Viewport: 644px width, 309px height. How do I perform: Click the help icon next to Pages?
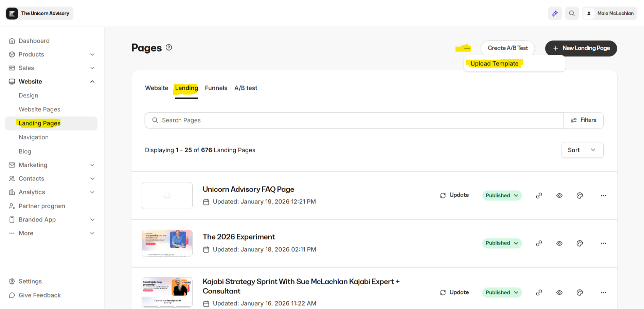(169, 47)
